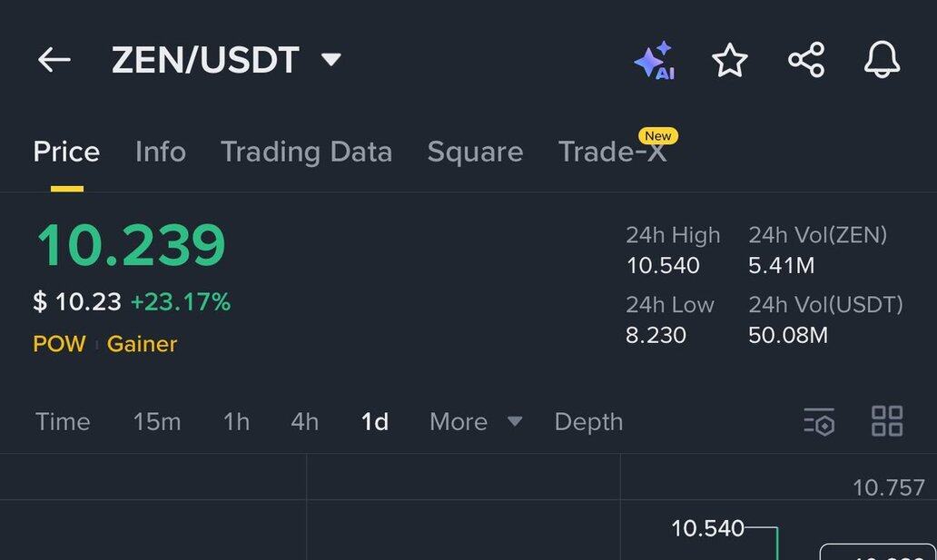Switch chart to 1h interval

(x=236, y=422)
